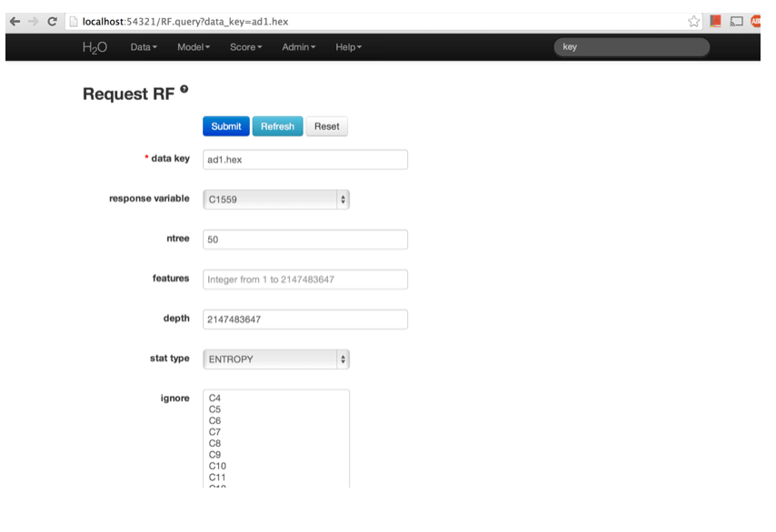This screenshot has height=532, width=776.
Task: Click the browser forward arrow
Action: pyautogui.click(x=33, y=21)
